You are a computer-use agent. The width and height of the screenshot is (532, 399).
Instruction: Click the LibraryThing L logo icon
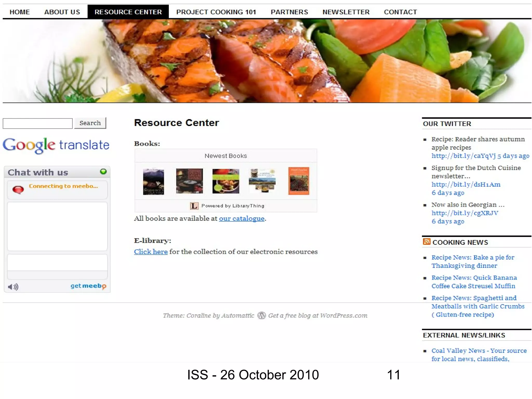(194, 206)
